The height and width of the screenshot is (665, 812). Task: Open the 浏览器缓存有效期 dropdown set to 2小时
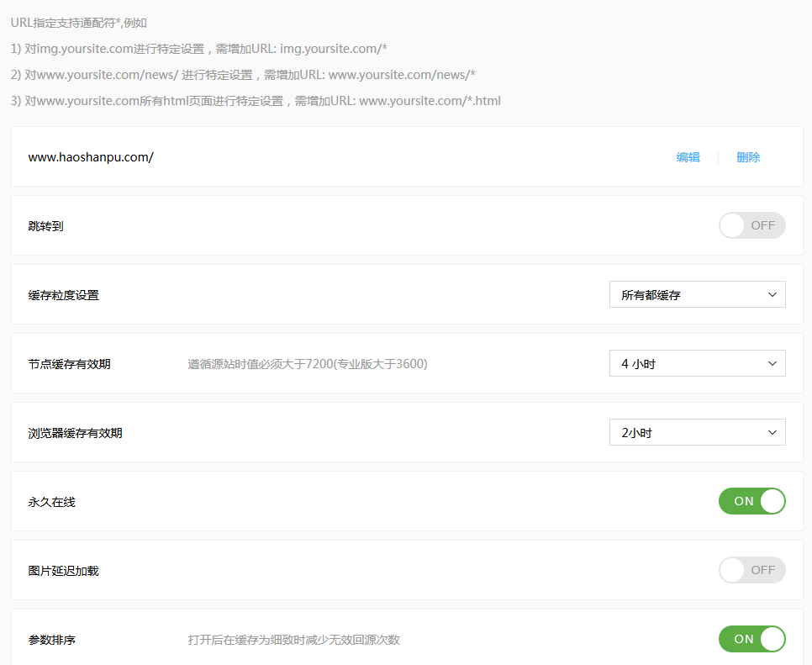click(x=697, y=433)
